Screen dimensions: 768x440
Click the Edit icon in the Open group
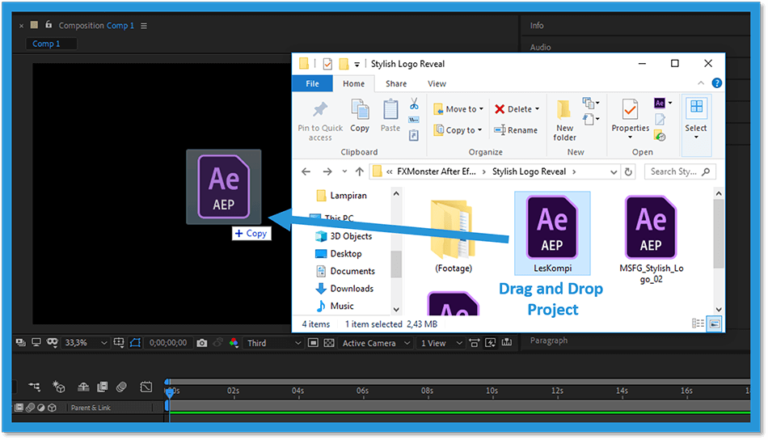point(660,119)
